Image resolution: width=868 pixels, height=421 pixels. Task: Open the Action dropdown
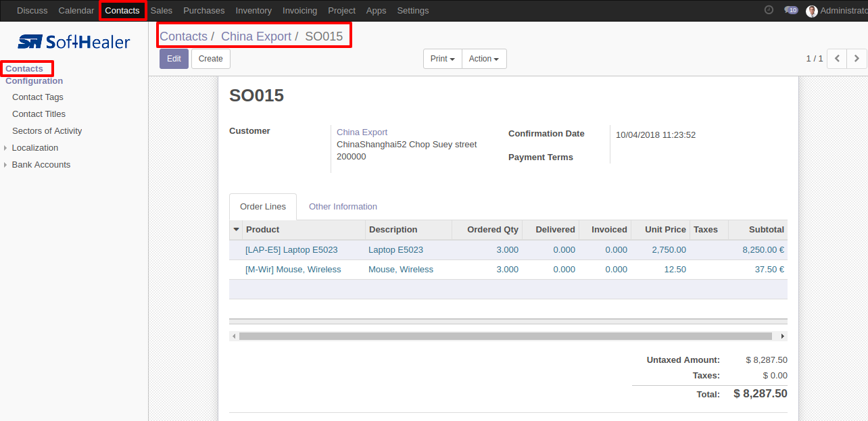484,59
